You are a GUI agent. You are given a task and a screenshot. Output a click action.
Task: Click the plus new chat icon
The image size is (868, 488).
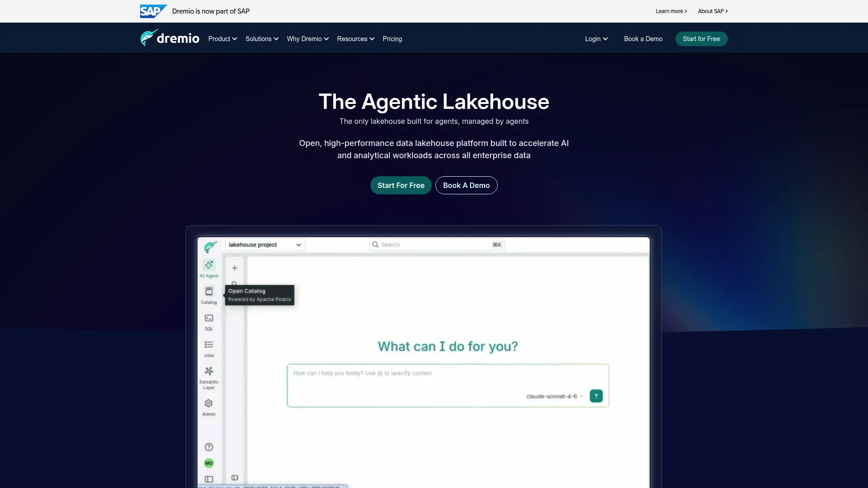click(235, 268)
